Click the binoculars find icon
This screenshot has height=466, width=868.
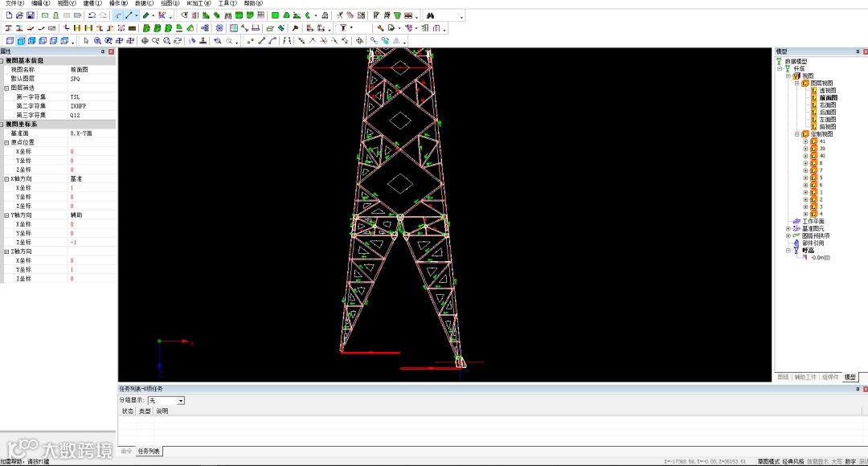click(430, 15)
